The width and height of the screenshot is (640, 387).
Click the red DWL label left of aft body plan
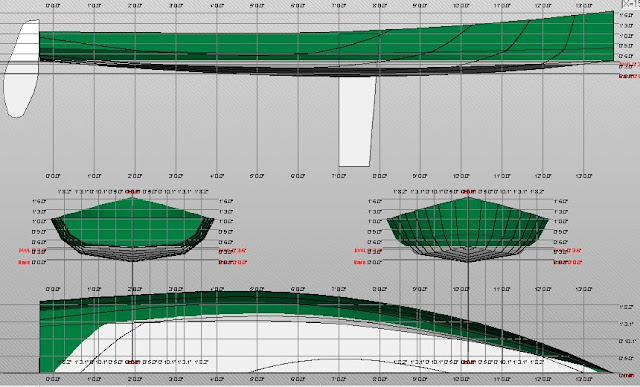(x=24, y=250)
